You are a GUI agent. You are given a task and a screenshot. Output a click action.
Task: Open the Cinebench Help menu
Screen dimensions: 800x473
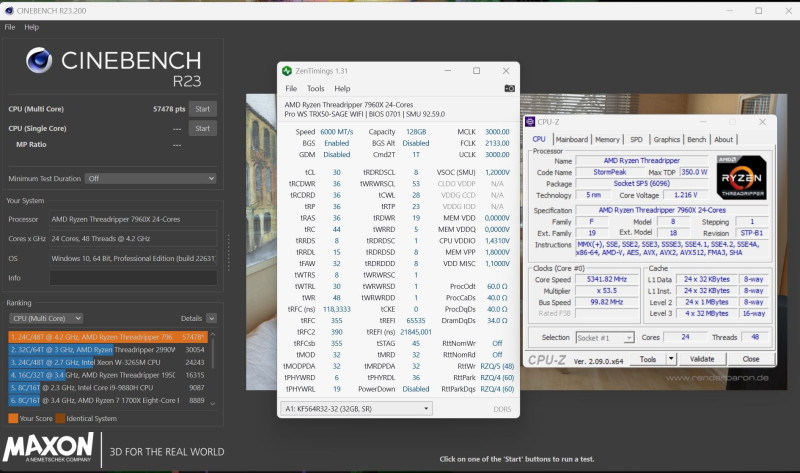pyautogui.click(x=32, y=27)
